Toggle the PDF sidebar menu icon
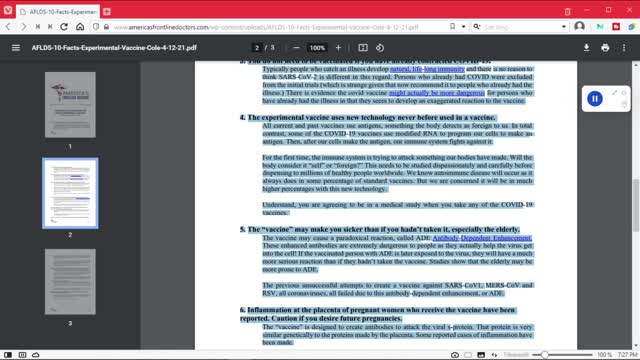Viewport: 640px width, 360px height. tap(16, 48)
